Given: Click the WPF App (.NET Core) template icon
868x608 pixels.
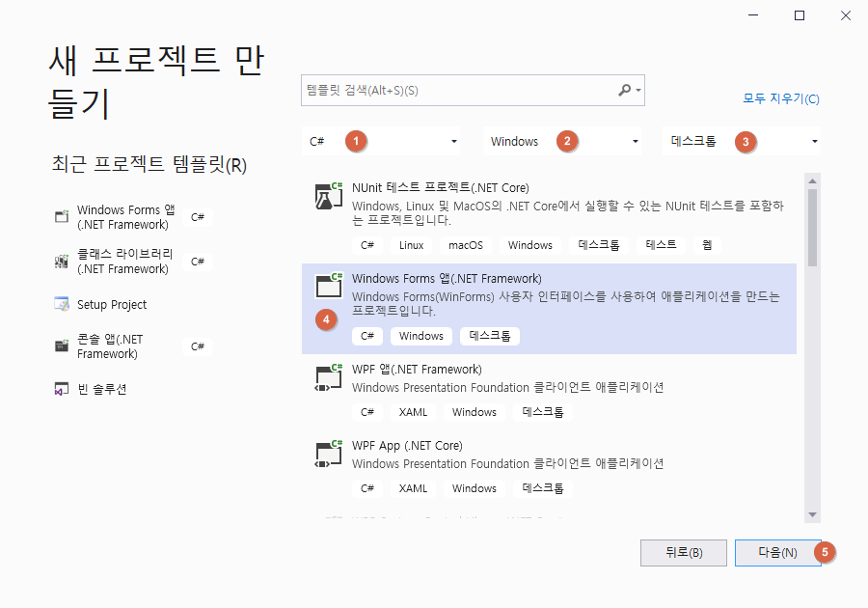Looking at the screenshot, I should [x=329, y=454].
